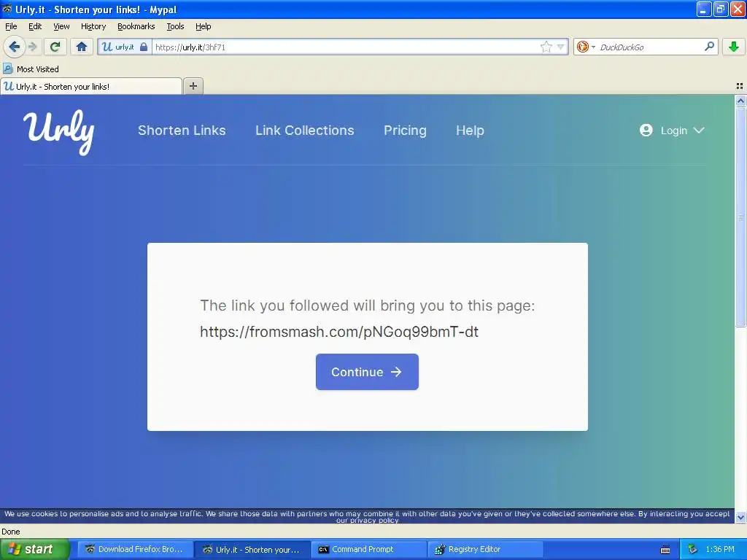Open the View menu
747x560 pixels.
tap(61, 26)
